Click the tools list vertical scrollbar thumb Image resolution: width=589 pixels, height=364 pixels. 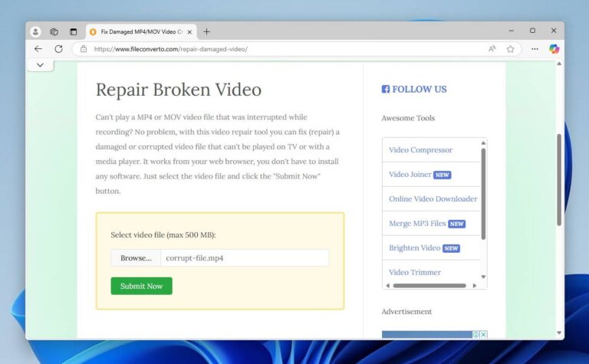click(x=483, y=194)
